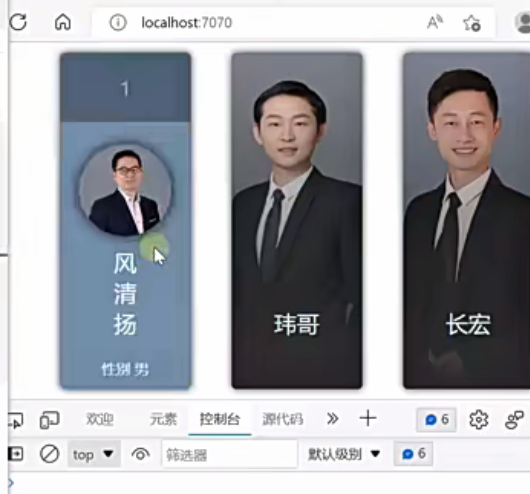
Task: Select the 长宏 portrait card
Action: [x=466, y=220]
